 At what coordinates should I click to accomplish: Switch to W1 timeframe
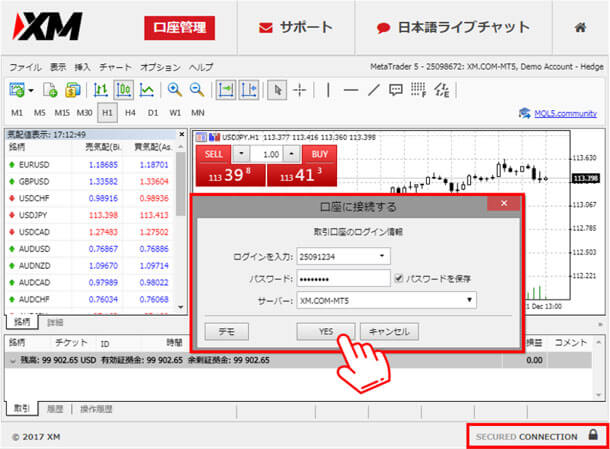175,113
